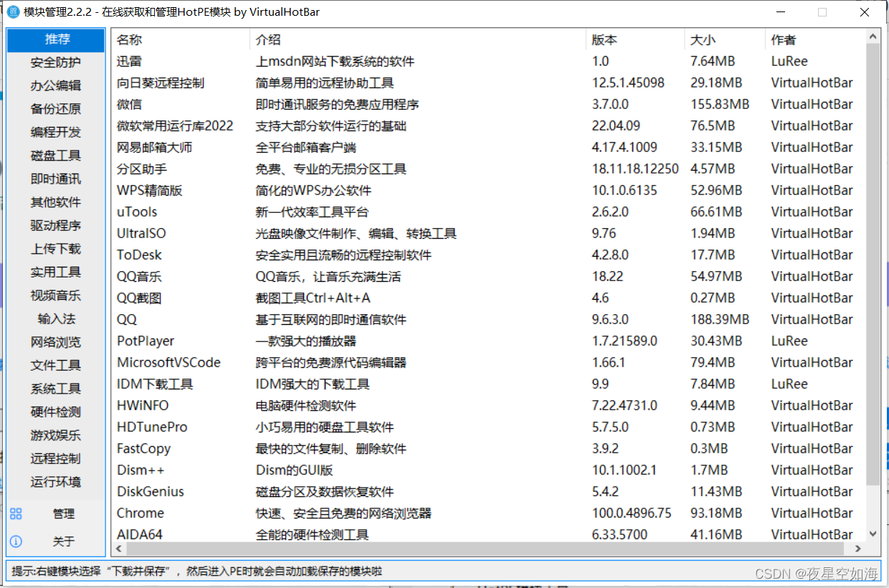Viewport: 889px width, 588px height.
Task: Select the PotPlayer module row
Action: (488, 341)
